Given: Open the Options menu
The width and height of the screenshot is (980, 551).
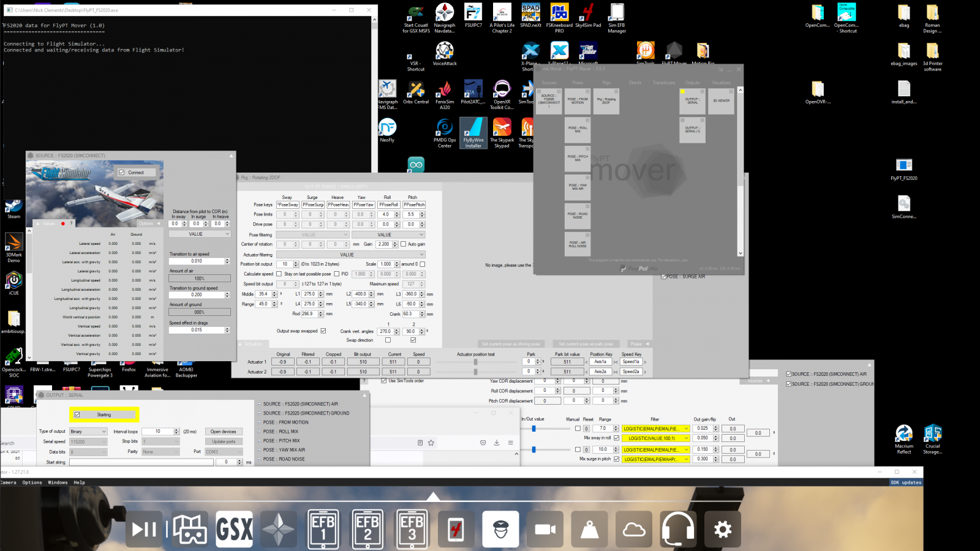Looking at the screenshot, I should [x=32, y=482].
